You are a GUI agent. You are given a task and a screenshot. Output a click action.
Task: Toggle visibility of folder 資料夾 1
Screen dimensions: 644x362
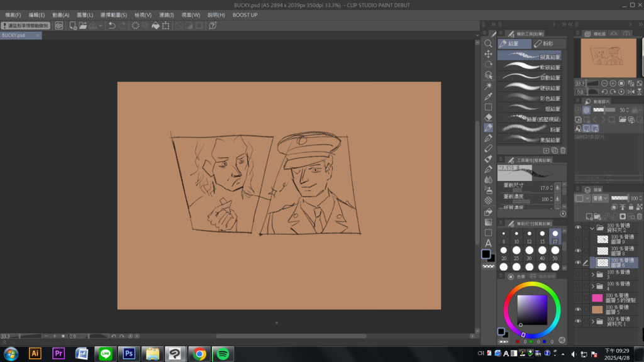click(x=579, y=321)
